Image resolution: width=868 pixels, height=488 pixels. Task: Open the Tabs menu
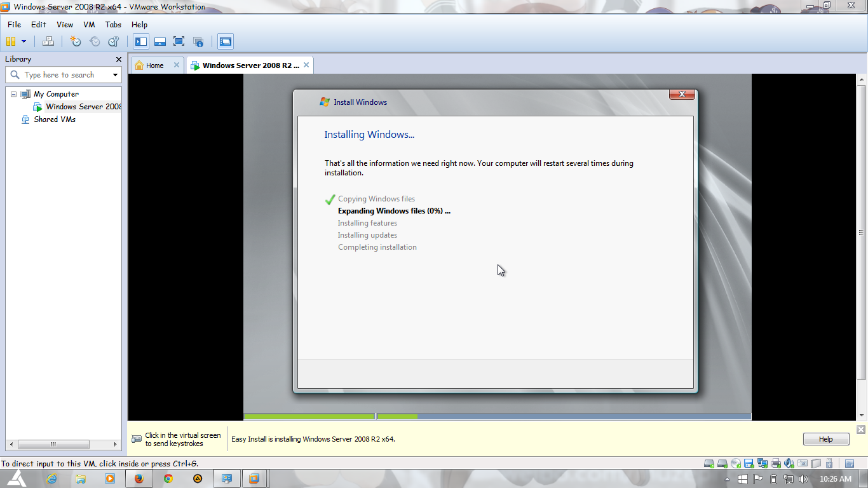(113, 24)
